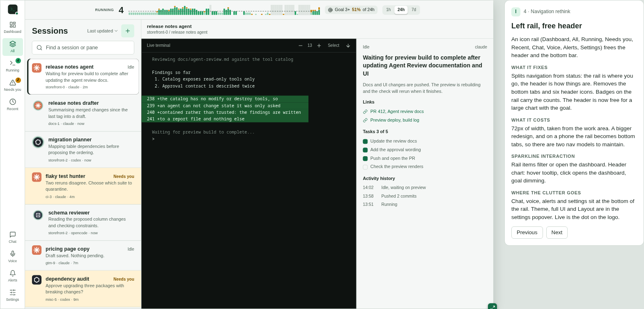Add a new session with plus button
This screenshot has height=309, width=644.
coord(127,31)
